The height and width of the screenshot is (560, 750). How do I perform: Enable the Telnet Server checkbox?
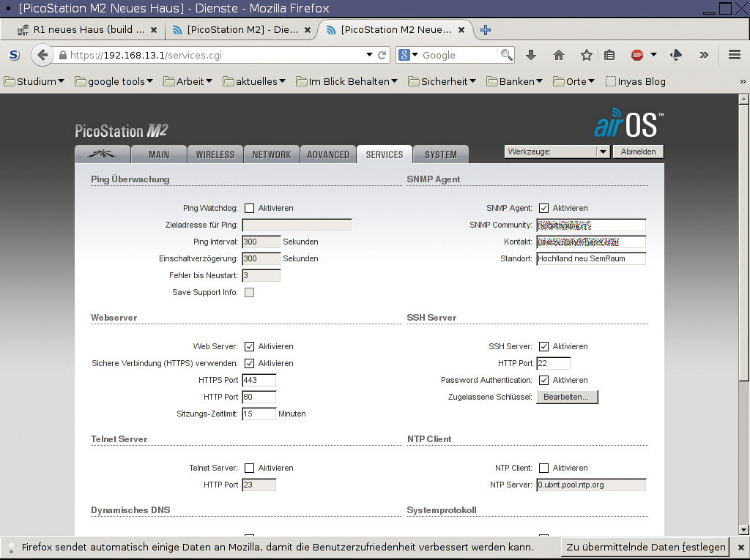point(250,468)
